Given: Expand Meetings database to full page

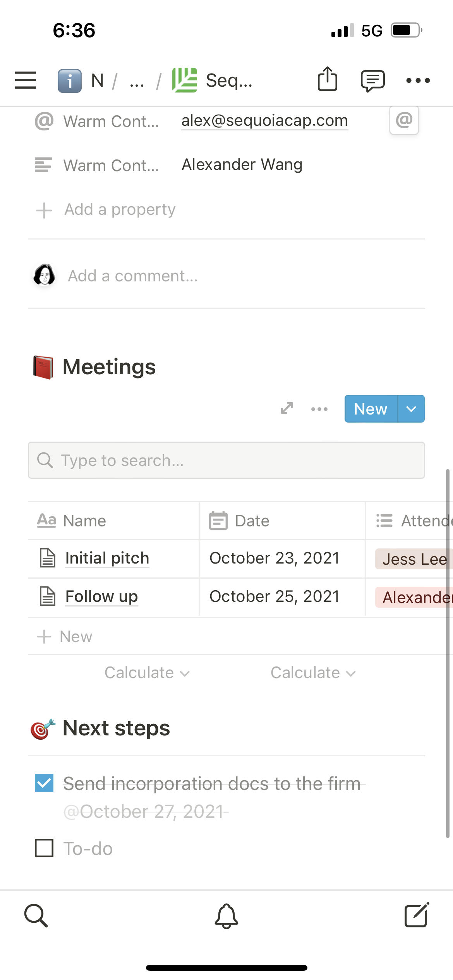Looking at the screenshot, I should point(287,408).
